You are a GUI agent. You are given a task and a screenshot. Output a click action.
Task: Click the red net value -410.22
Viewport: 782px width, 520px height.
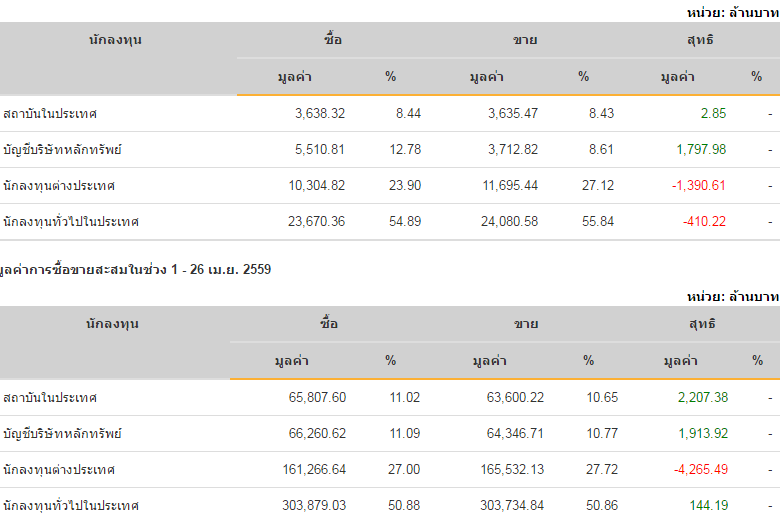704,222
